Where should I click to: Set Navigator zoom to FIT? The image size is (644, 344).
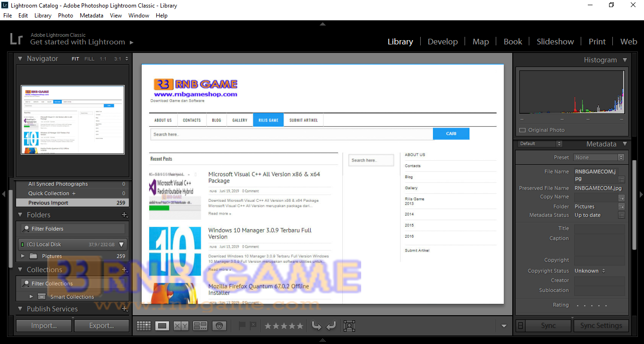tap(76, 59)
